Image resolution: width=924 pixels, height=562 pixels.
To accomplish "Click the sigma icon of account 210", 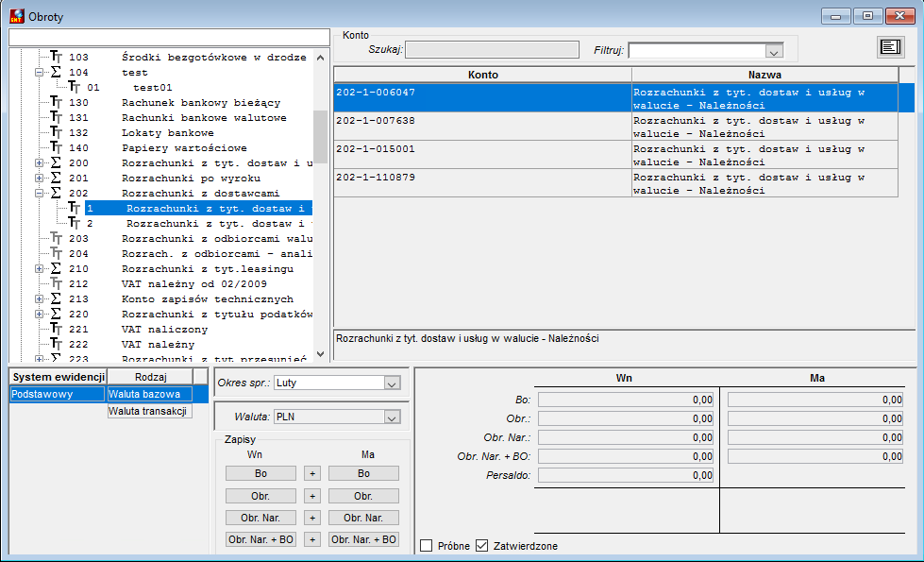I will click(x=56, y=268).
